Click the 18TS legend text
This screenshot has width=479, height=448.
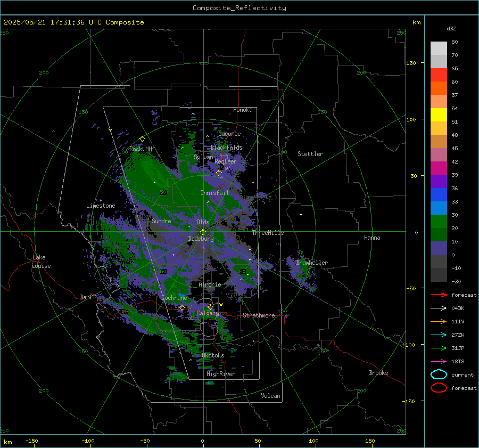coord(458,362)
